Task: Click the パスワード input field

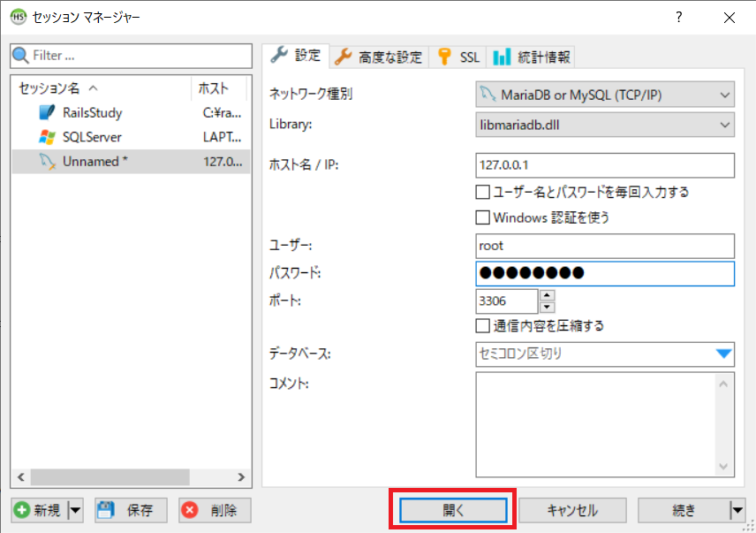Action: click(605, 273)
